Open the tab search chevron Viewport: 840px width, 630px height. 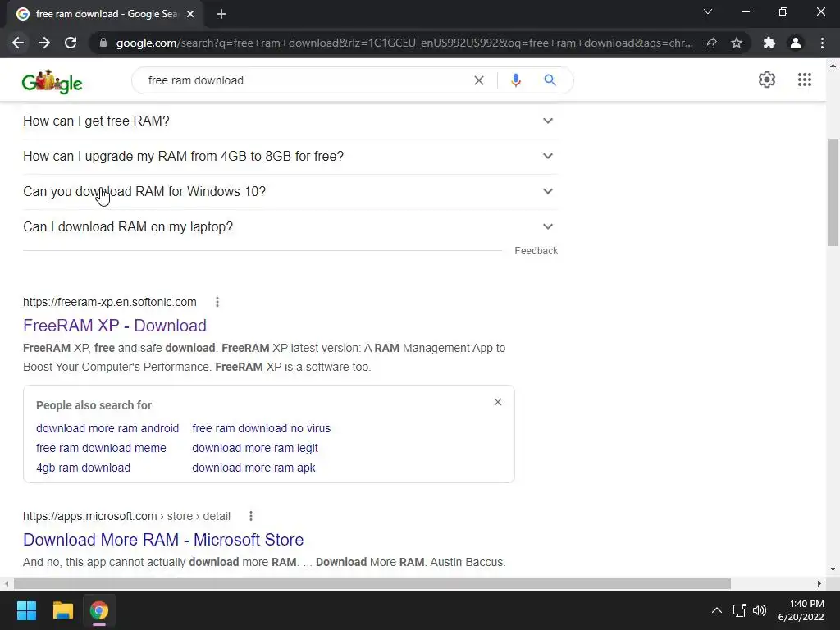[708, 11]
